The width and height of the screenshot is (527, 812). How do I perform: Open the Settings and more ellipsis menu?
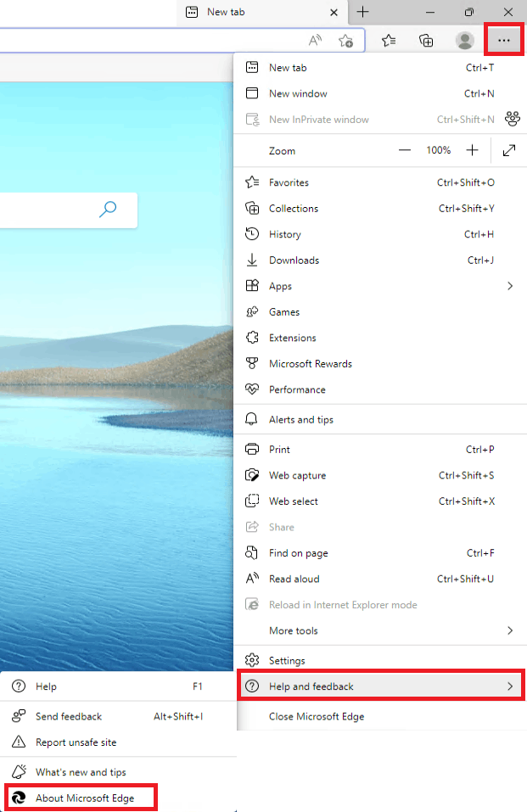point(504,40)
